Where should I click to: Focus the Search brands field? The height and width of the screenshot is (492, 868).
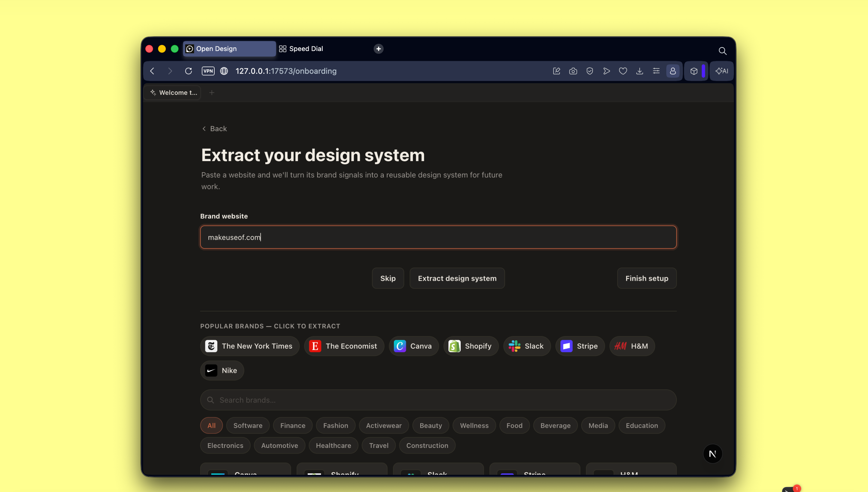pyautogui.click(x=438, y=400)
